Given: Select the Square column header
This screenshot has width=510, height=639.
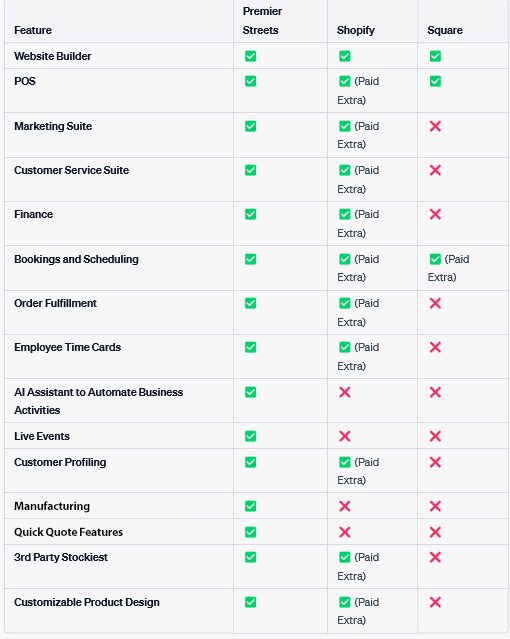Looking at the screenshot, I should 445,30.
